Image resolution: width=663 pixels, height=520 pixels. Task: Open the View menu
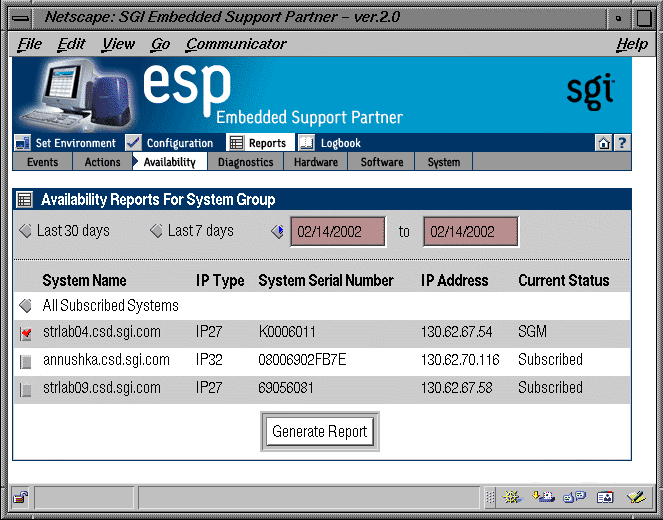pyautogui.click(x=118, y=44)
